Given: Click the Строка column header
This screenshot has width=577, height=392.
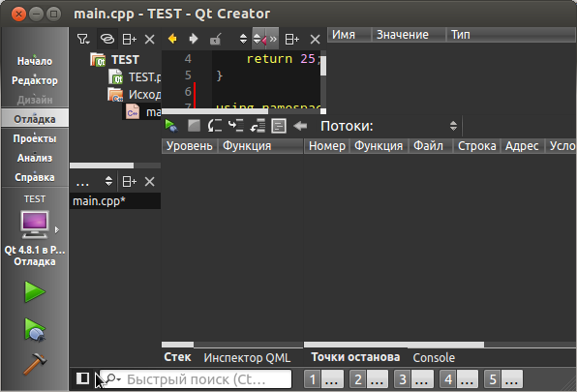Looking at the screenshot, I should coord(477,146).
